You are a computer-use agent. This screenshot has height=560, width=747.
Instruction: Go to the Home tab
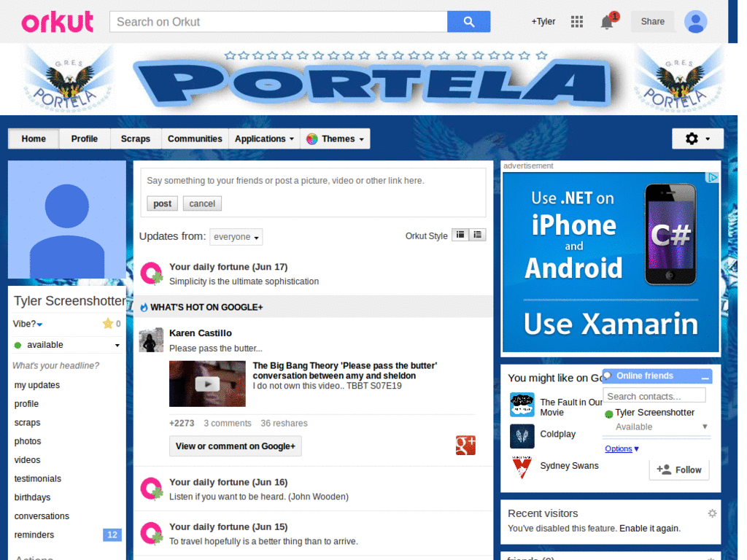click(34, 139)
